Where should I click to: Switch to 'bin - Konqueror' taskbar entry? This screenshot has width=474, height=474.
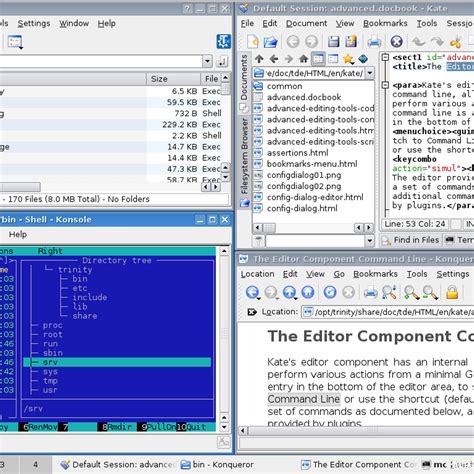click(217, 464)
